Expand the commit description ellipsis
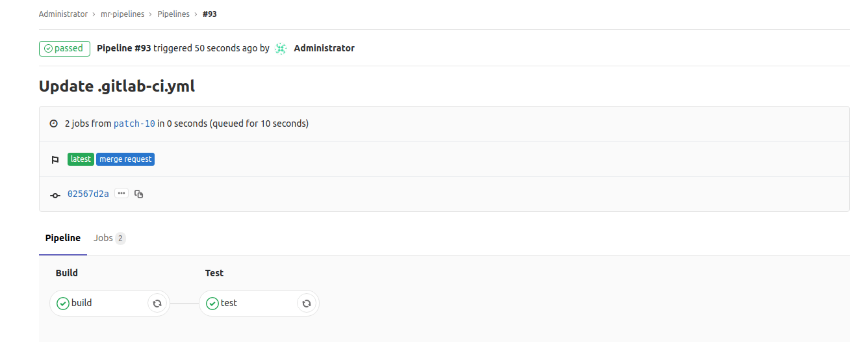 [121, 193]
